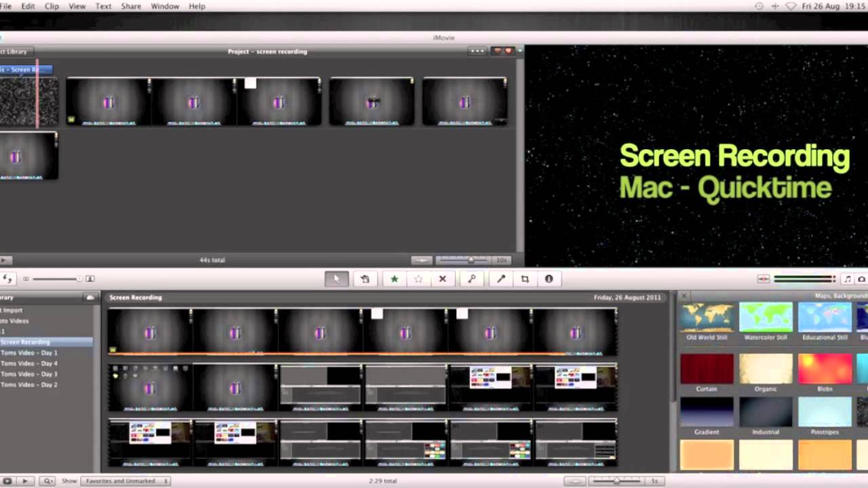
Task: Open the View menu
Action: 77,6
